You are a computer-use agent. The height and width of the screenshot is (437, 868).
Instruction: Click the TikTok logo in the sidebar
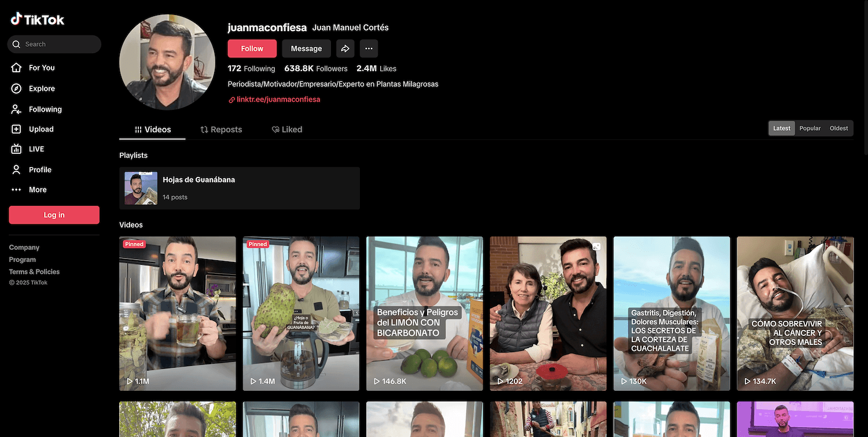tap(38, 20)
